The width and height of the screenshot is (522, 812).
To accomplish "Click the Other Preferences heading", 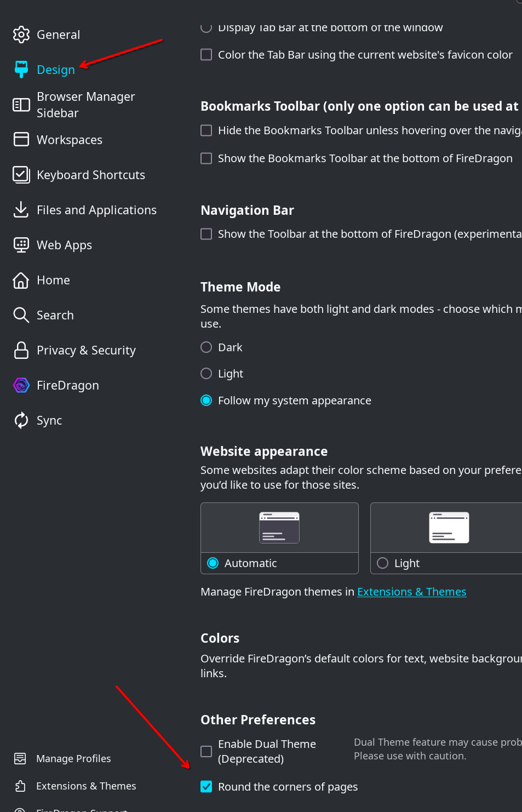I will pos(258,720).
